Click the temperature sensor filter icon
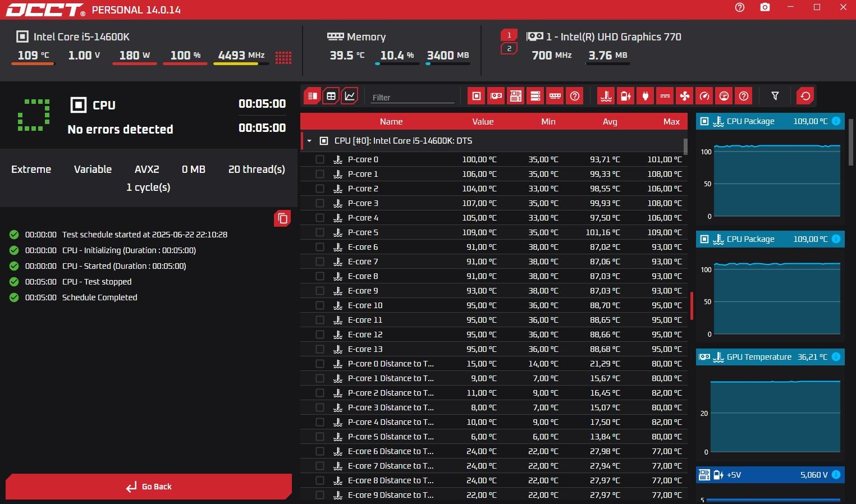 point(606,96)
